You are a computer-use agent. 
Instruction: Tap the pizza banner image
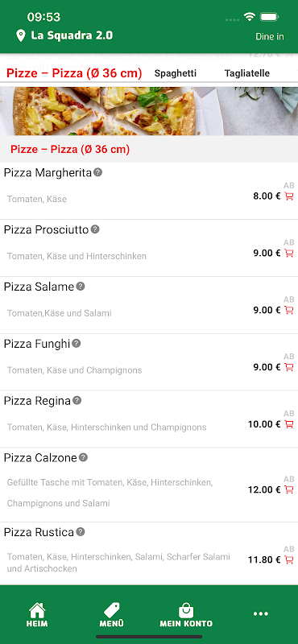[x=149, y=111]
